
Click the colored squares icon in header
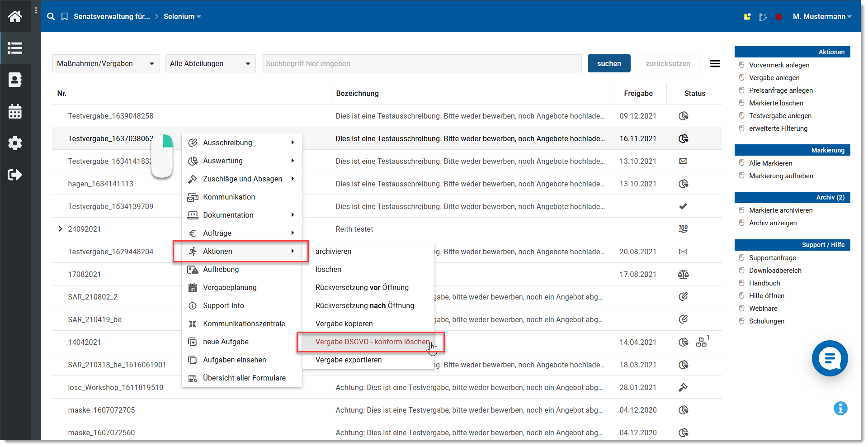747,17
